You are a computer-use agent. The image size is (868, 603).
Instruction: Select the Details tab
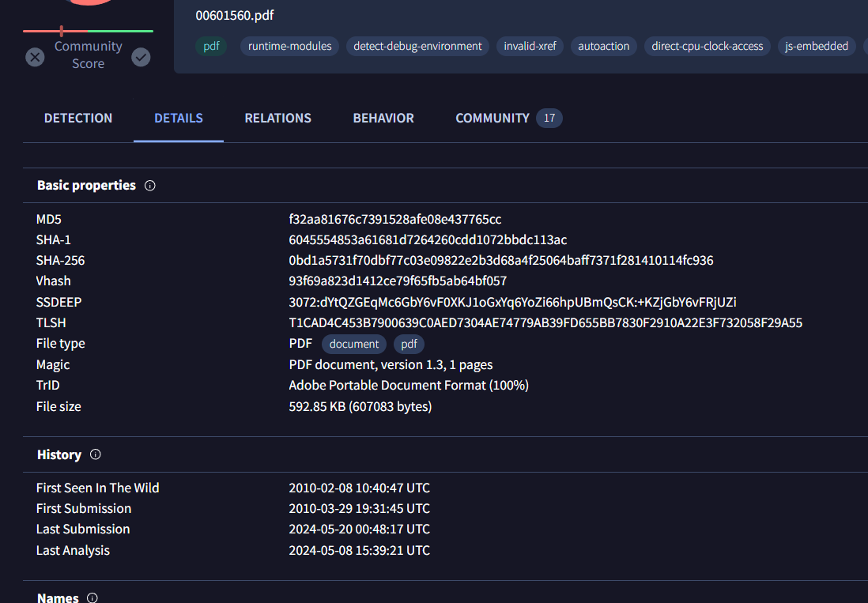click(x=179, y=118)
